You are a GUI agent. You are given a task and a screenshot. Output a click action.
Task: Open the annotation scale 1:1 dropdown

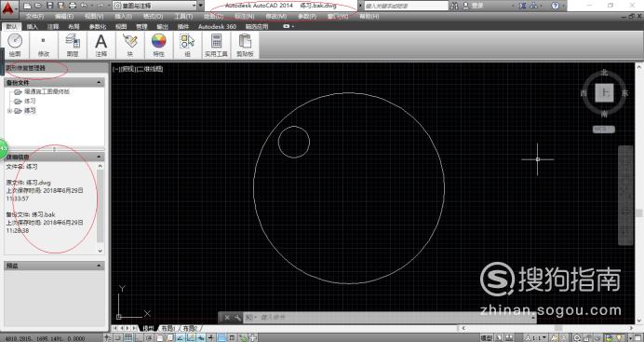pyautogui.click(x=536, y=338)
